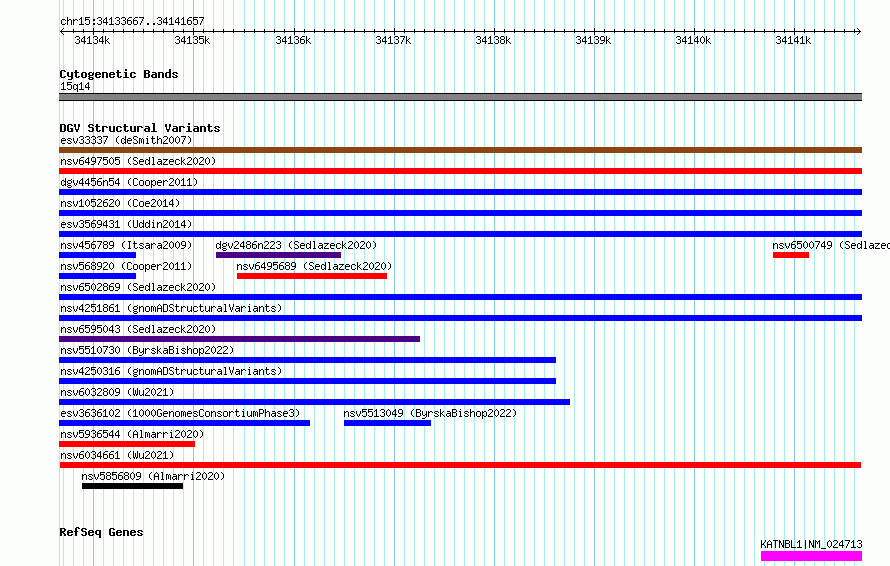Open nsv568920 (Cooper2011) label

[126, 266]
